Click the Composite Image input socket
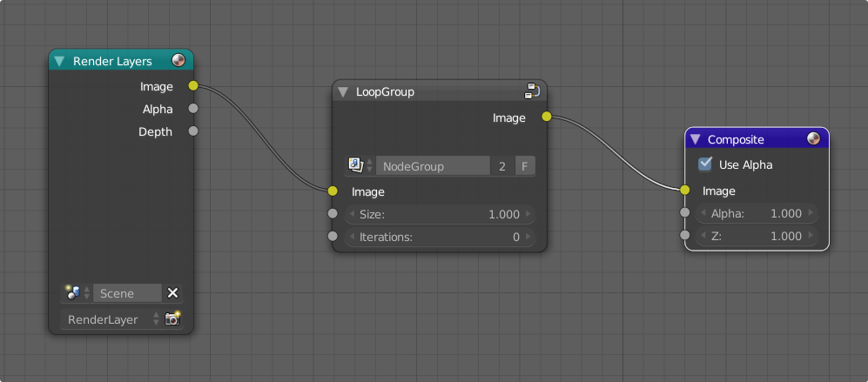Screen dimensions: 868x382 click(x=685, y=190)
